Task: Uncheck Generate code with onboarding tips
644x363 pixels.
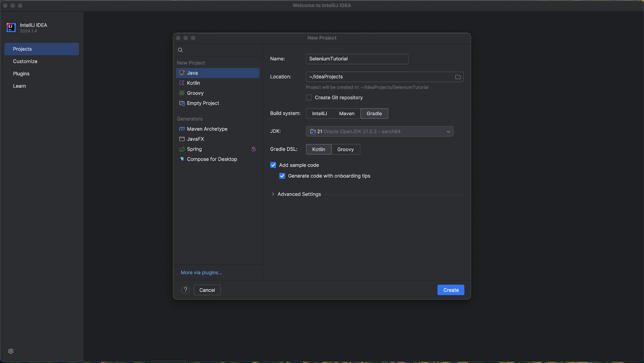Action: pyautogui.click(x=282, y=176)
